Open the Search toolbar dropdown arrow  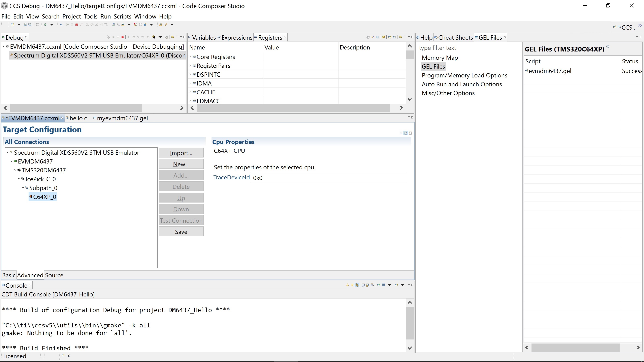click(x=172, y=25)
